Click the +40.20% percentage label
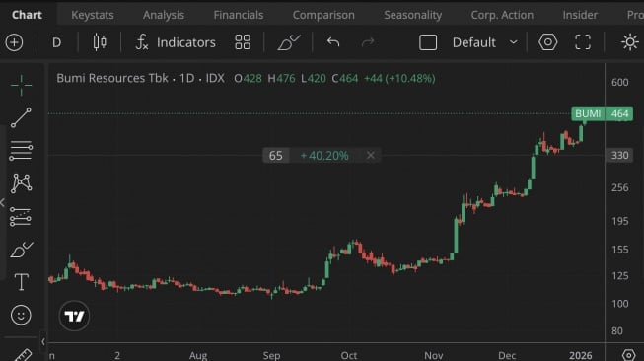Screen dimensions: 644x361 pyautogui.click(x=324, y=156)
